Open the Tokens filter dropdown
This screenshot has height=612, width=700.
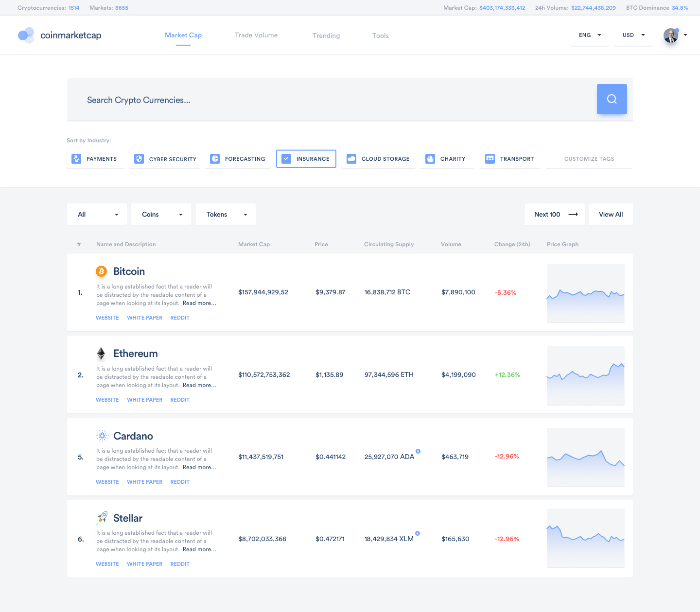click(x=226, y=214)
